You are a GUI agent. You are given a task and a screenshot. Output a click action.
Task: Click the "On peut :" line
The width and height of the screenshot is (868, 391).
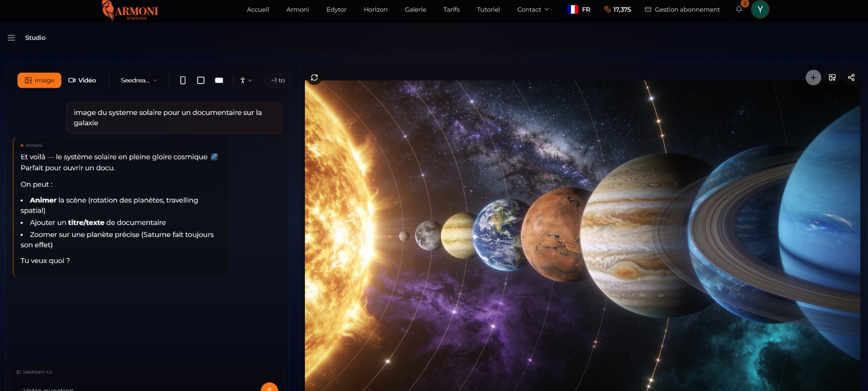tap(36, 184)
